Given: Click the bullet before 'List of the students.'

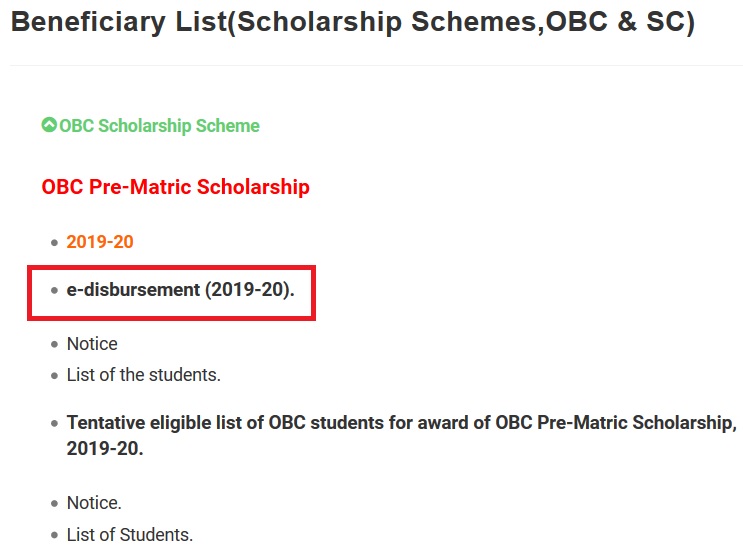Looking at the screenshot, I should coord(54,376).
